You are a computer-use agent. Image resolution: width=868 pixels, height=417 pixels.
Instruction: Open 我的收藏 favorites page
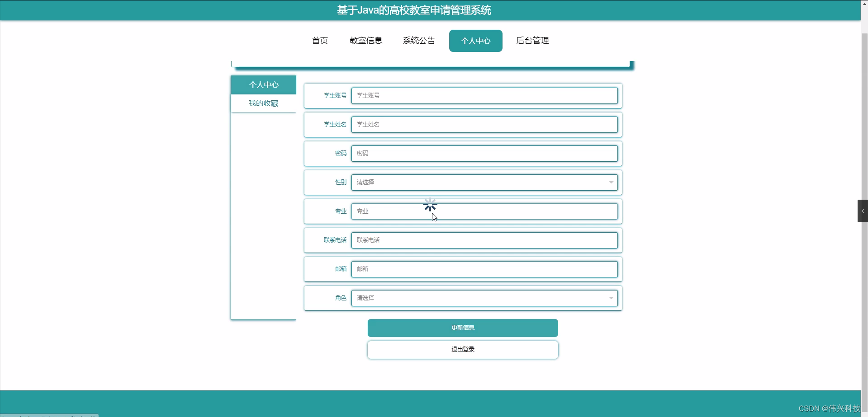[263, 103]
